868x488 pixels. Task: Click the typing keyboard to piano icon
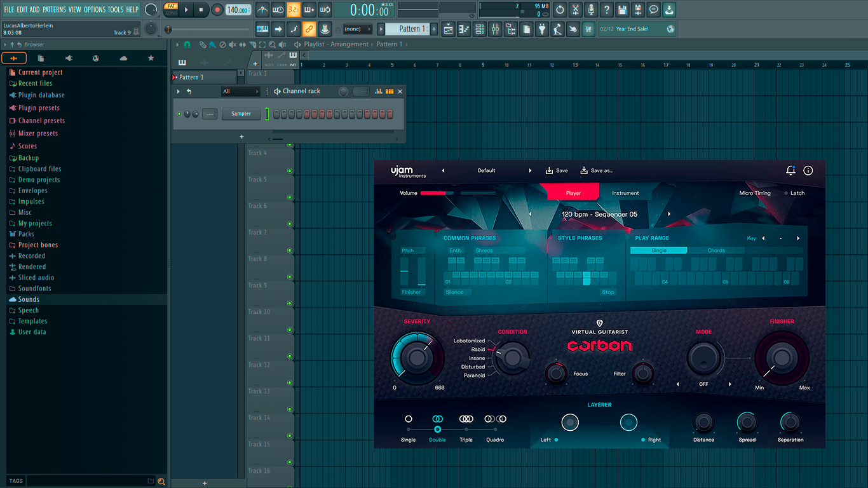262,29
